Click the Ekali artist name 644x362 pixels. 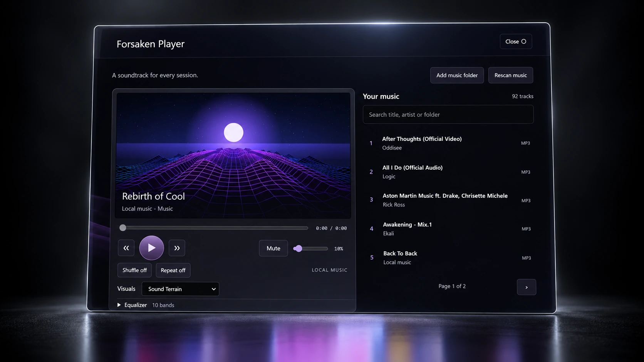point(388,234)
